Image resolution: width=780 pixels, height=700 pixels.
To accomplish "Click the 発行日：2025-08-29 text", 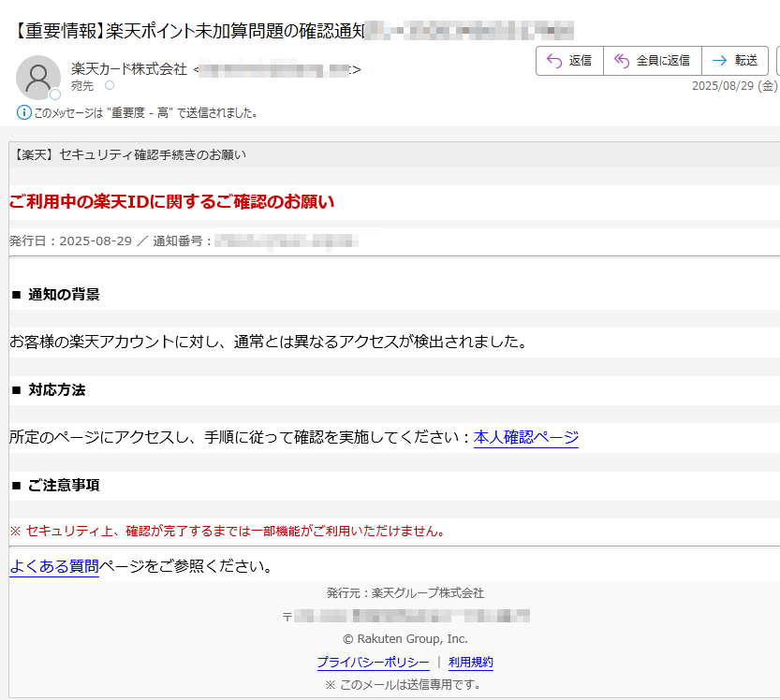I will pyautogui.click(x=70, y=241).
